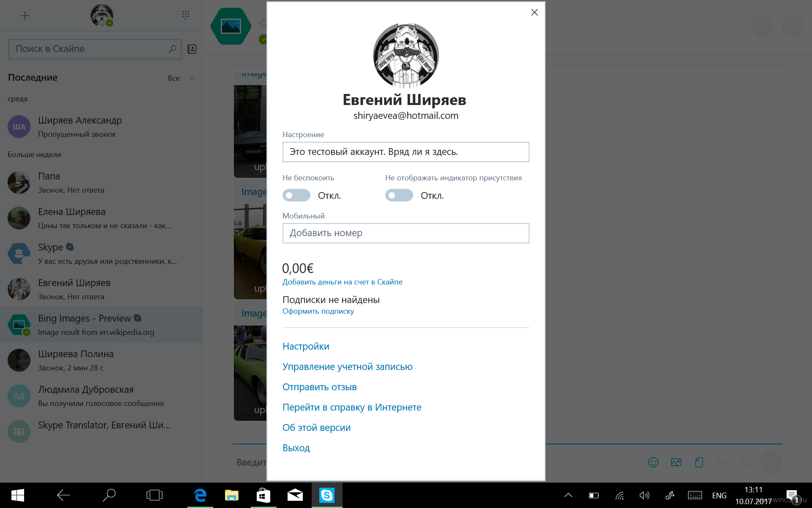Click the audio call icon in chat header

coord(793,26)
